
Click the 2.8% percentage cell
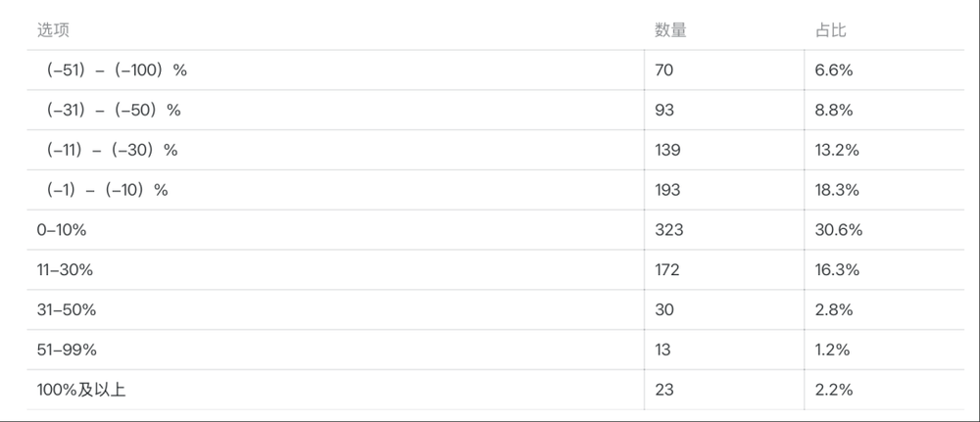834,309
